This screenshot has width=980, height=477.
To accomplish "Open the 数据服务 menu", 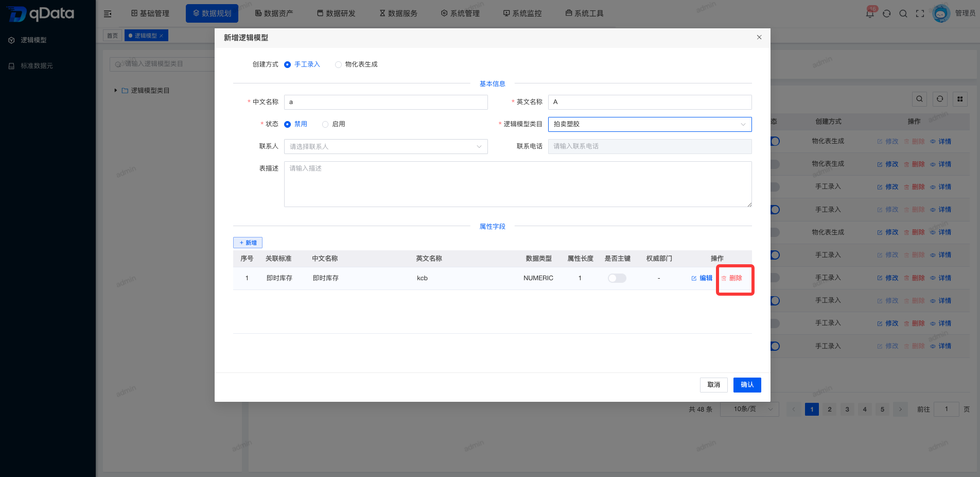I will click(398, 13).
